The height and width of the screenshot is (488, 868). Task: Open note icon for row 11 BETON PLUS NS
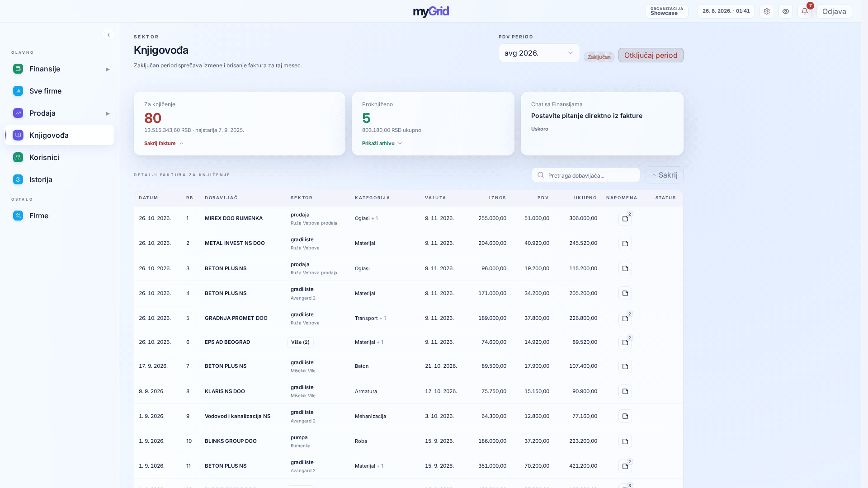click(625, 466)
